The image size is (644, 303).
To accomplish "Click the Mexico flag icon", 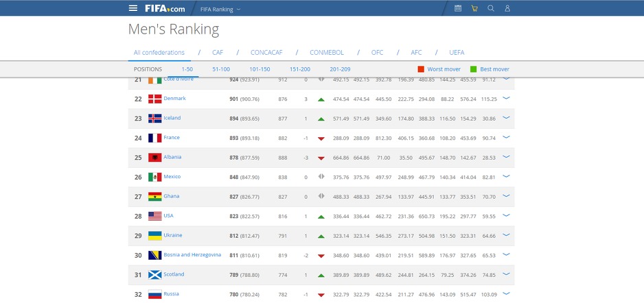I will (x=155, y=177).
